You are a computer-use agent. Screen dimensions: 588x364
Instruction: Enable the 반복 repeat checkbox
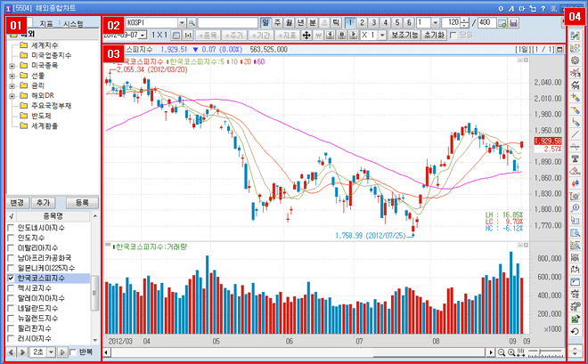(71, 354)
